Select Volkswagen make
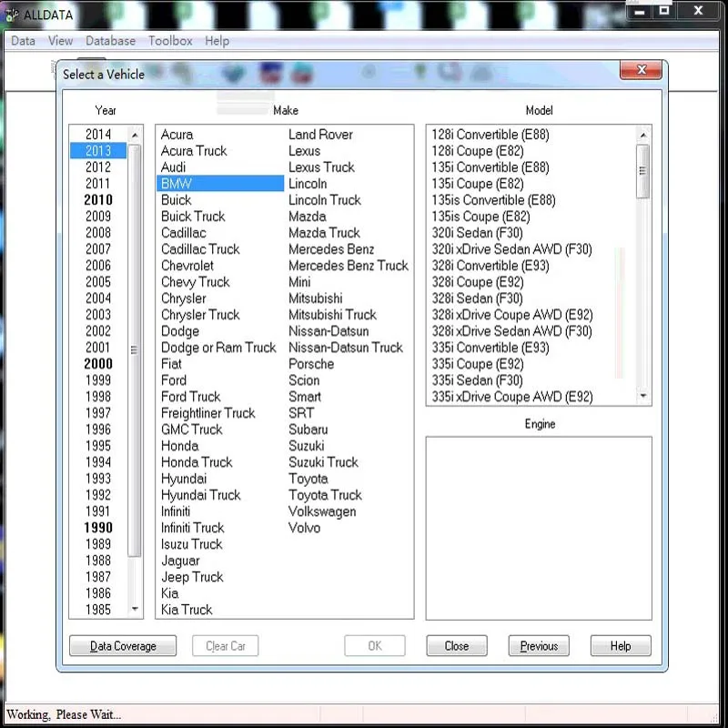The height and width of the screenshot is (728, 728). (x=322, y=511)
